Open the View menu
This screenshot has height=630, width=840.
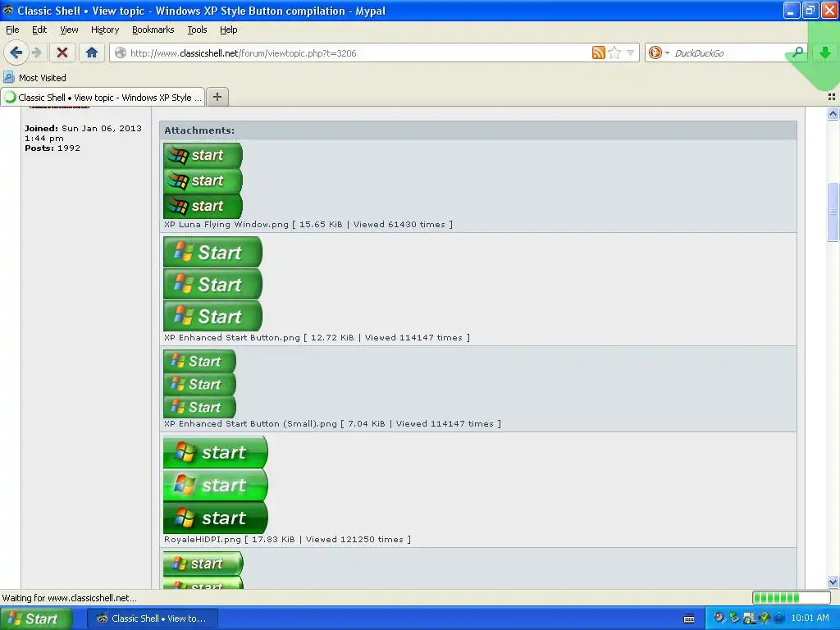[x=69, y=30]
